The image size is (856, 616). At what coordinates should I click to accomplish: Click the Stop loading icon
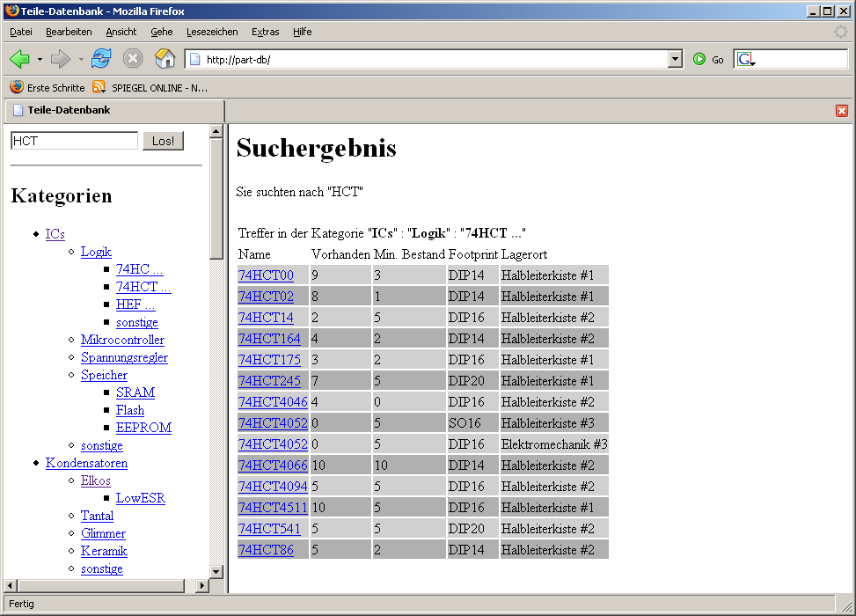133,58
